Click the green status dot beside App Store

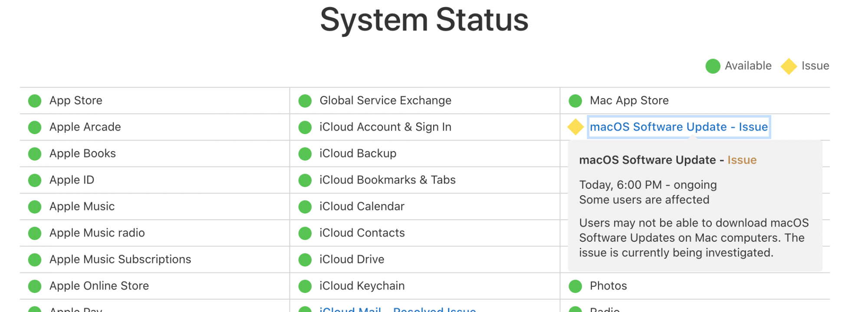tap(35, 101)
